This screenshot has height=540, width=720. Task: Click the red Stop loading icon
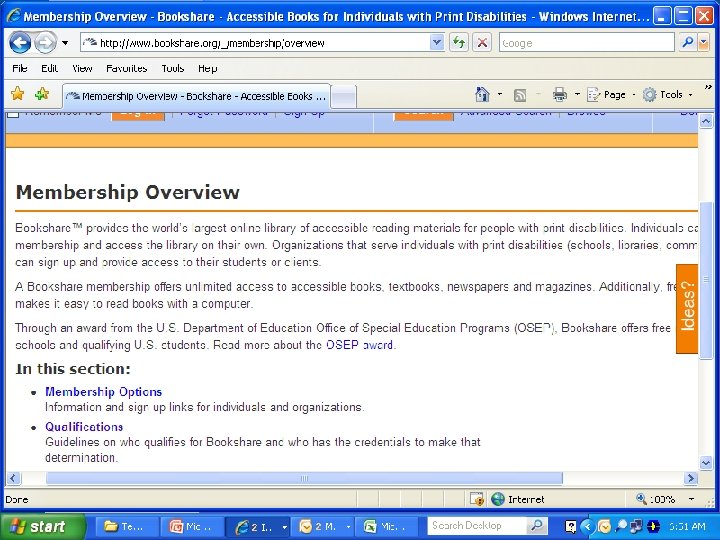(x=482, y=43)
